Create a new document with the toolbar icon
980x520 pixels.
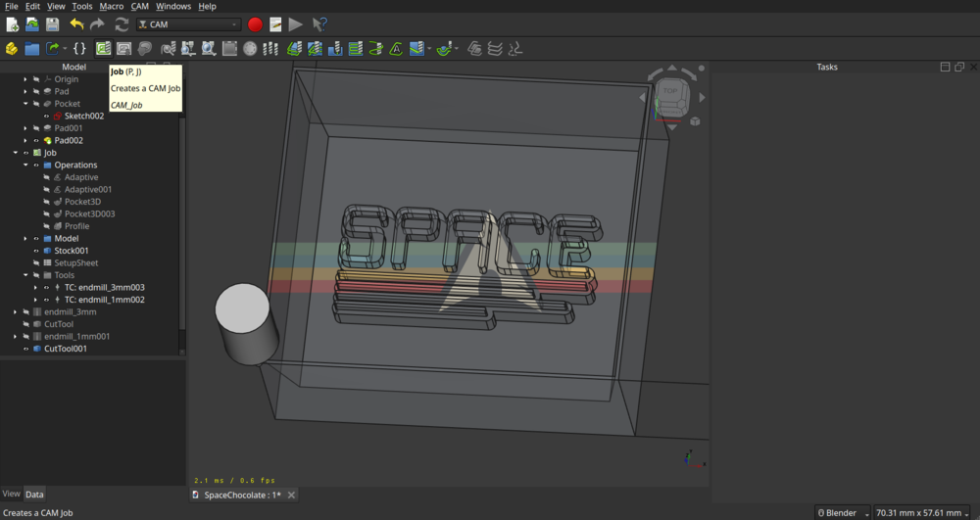click(12, 24)
